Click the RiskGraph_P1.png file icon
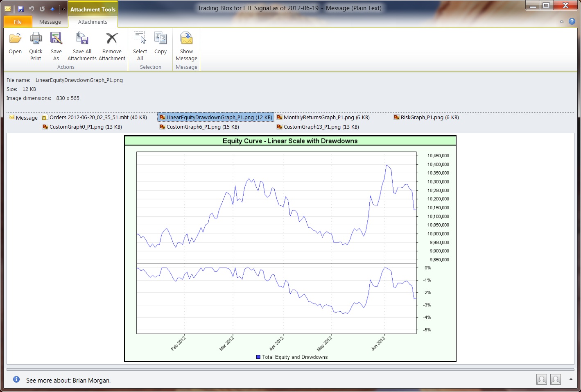The image size is (581, 392). point(397,117)
